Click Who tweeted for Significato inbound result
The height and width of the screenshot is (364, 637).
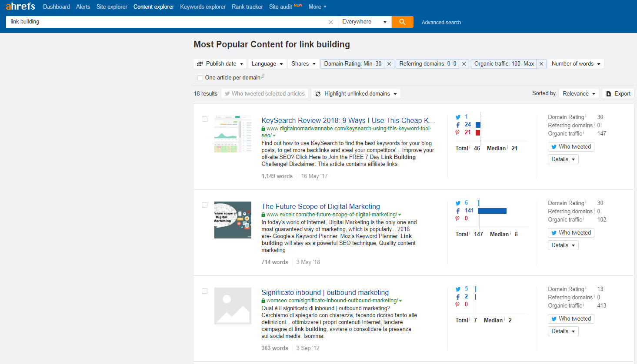coord(571,319)
